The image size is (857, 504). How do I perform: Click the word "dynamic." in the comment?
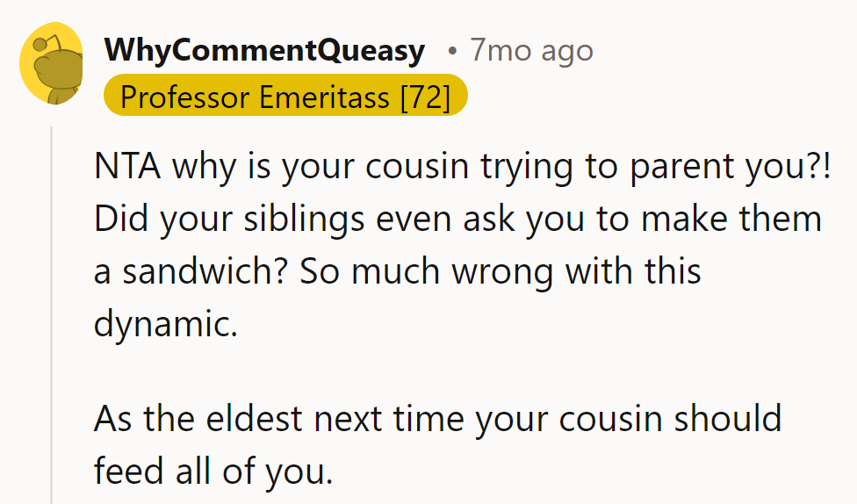click(x=166, y=325)
